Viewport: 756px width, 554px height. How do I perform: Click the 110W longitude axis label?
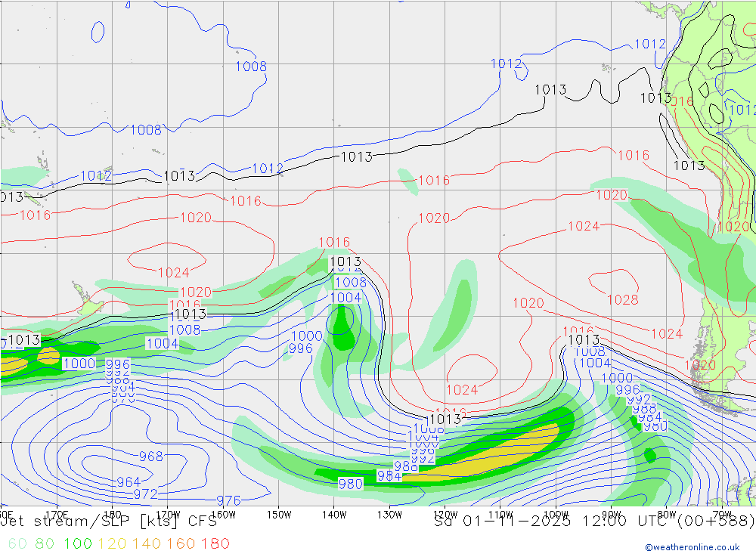click(x=500, y=515)
